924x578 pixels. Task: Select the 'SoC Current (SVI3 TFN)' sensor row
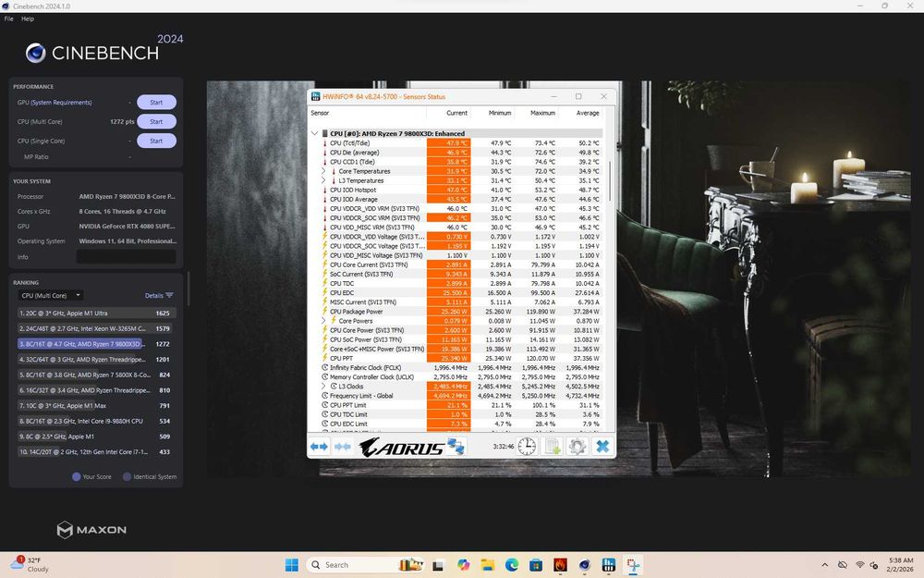click(456, 275)
